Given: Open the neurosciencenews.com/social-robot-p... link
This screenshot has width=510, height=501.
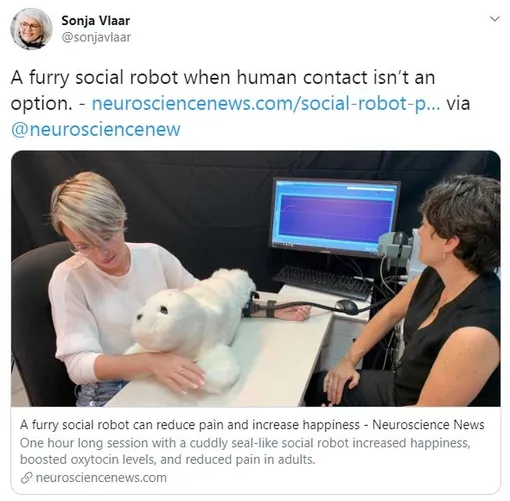Looking at the screenshot, I should tap(266, 103).
